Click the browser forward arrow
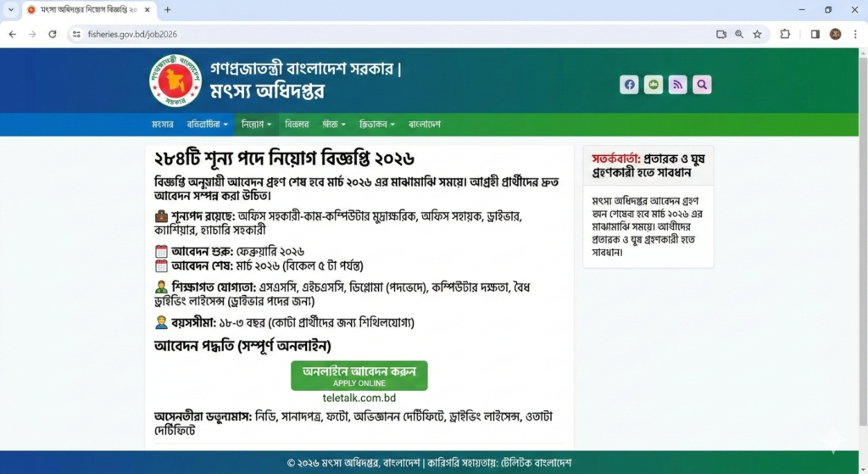 pos(32,34)
